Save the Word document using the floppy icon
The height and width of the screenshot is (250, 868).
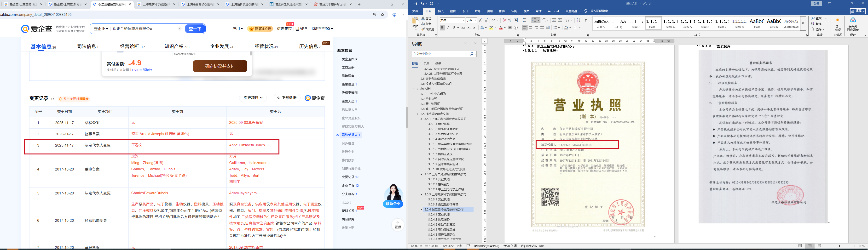pos(415,4)
